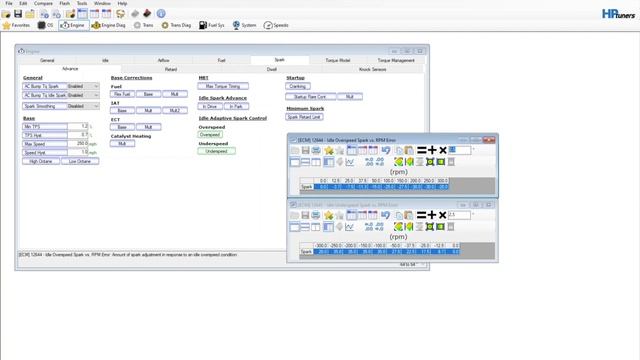The height and width of the screenshot is (360, 640).
Task: Open the Low Octane table
Action: (x=80, y=162)
